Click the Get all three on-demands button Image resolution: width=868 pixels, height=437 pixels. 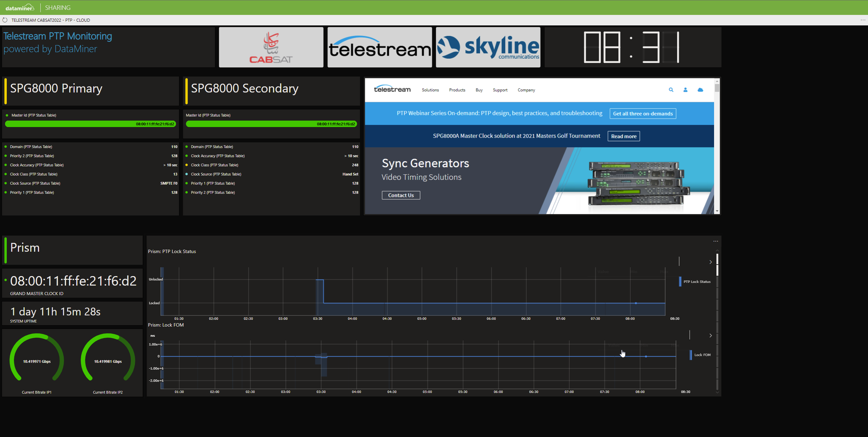pos(643,113)
